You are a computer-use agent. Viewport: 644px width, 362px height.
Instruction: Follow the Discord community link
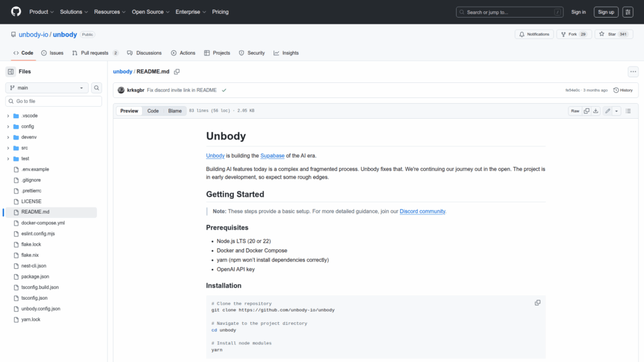tap(422, 211)
